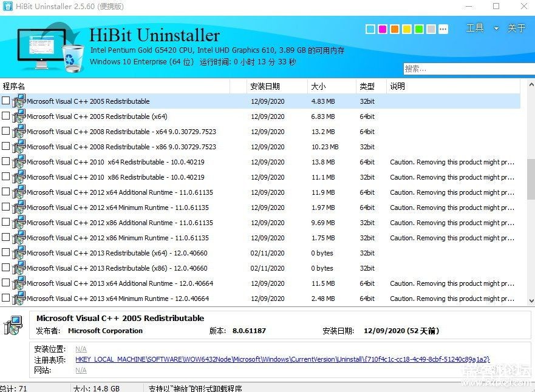This screenshot has height=392, width=535.
Task: Minimize the HiBit Uninstaller window
Action: 469,6
